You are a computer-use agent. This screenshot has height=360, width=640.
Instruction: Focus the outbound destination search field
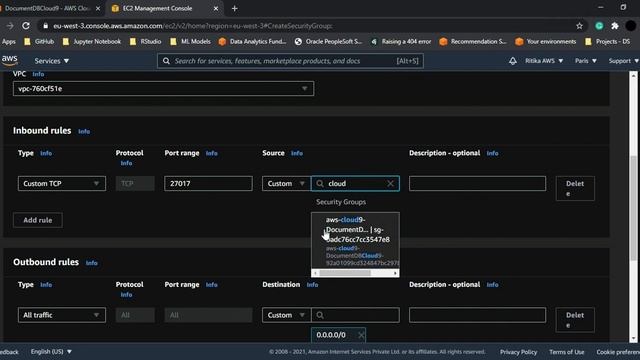(x=355, y=315)
